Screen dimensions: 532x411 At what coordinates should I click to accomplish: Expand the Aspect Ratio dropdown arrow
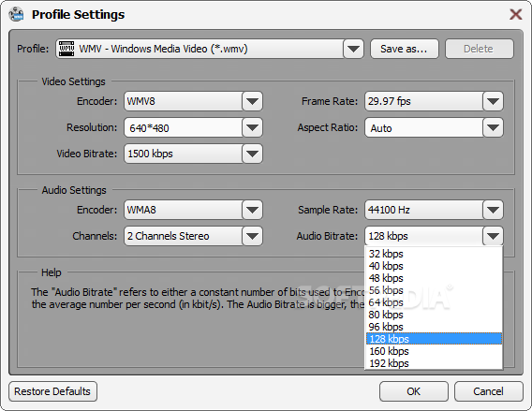coord(493,127)
